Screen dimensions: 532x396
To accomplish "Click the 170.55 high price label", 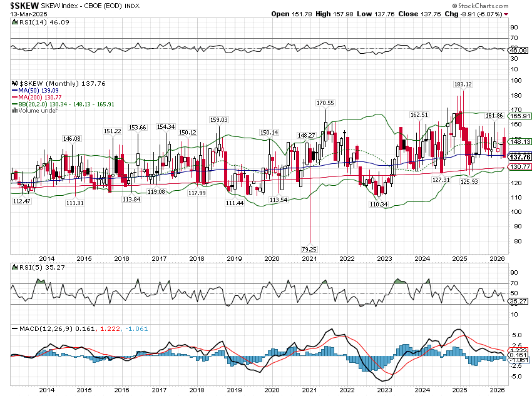I will 325,103.
